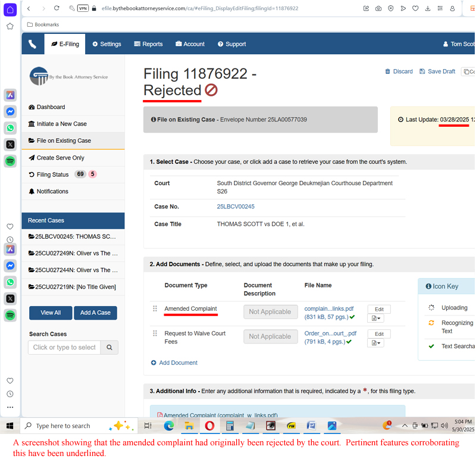Click the browser reload page icon
The image size is (476, 459).
(57, 8)
